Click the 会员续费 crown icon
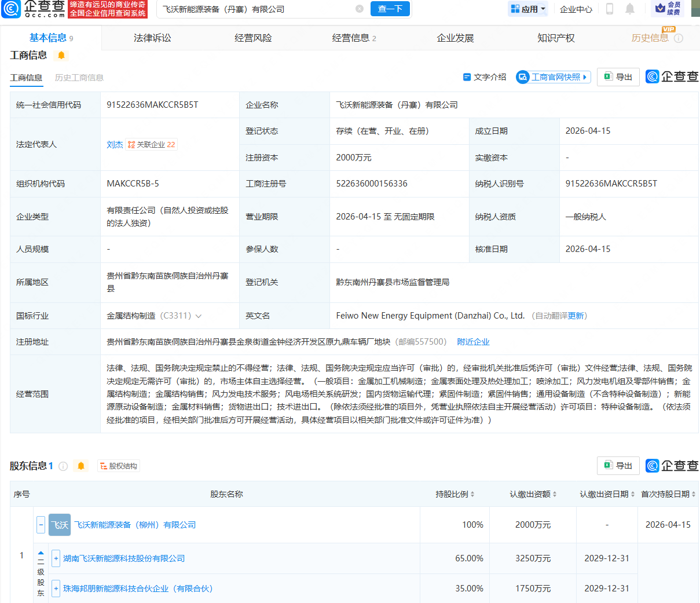Image resolution: width=700 pixels, height=603 pixels. [668, 9]
